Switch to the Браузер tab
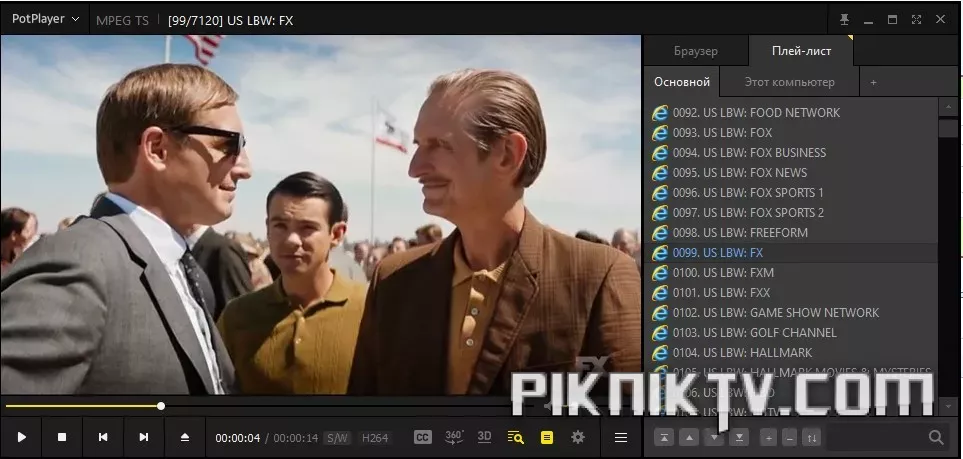This screenshot has height=459, width=963. [696, 51]
